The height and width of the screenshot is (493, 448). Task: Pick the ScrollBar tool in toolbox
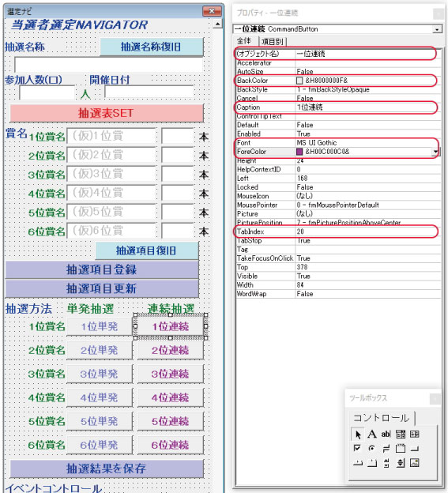click(386, 462)
